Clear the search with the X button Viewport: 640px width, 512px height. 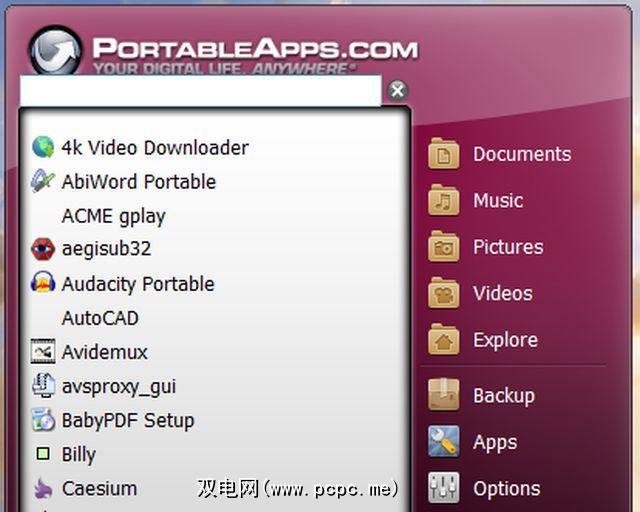pos(397,90)
